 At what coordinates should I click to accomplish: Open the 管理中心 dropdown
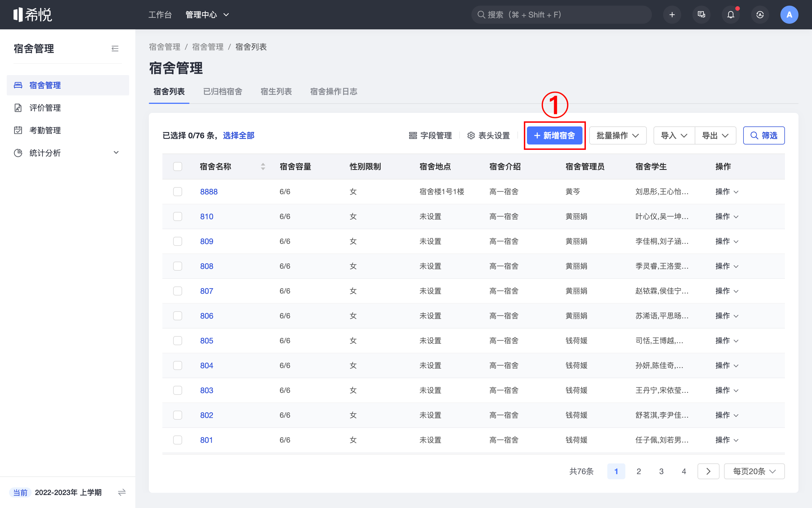point(207,15)
